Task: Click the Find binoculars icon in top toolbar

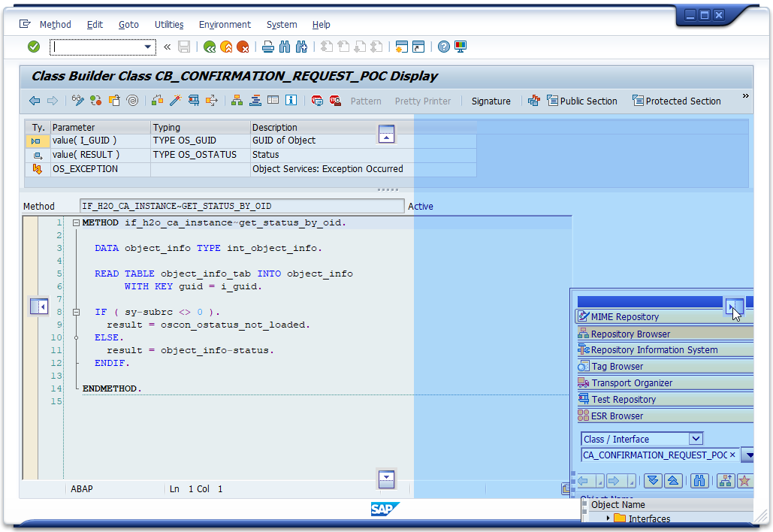Action: 285,47
